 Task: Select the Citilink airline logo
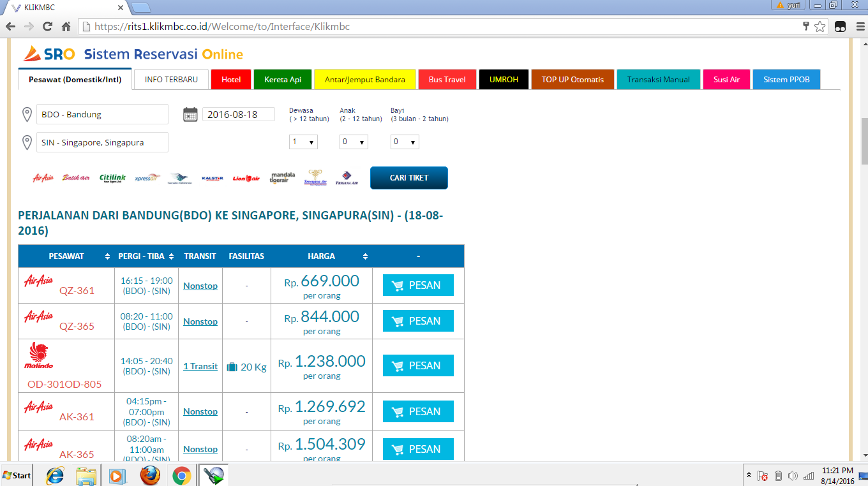[112, 178]
